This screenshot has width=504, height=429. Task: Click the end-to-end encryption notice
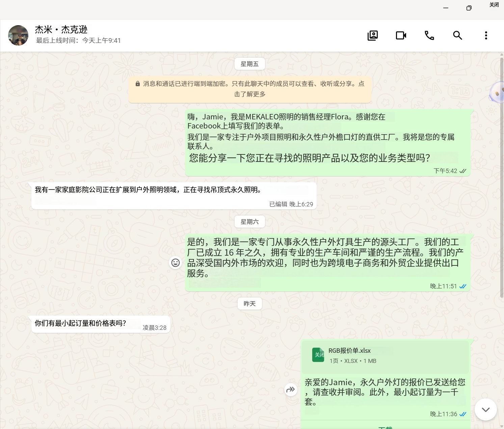tap(250, 89)
